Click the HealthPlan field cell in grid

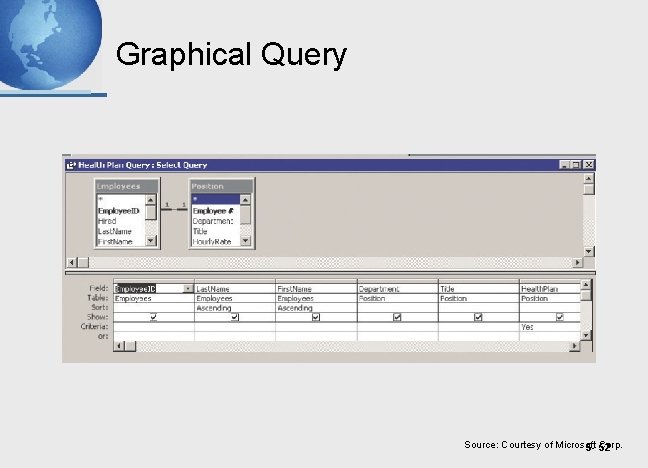pos(550,289)
